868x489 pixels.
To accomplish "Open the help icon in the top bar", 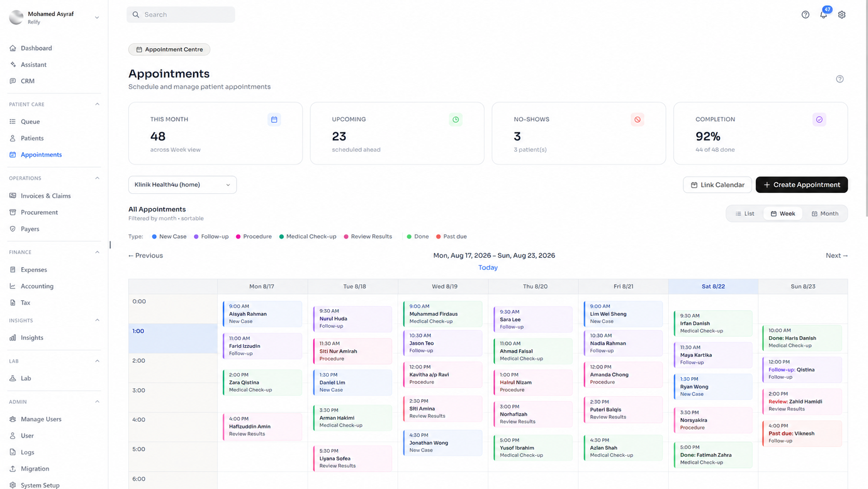I will click(x=805, y=15).
